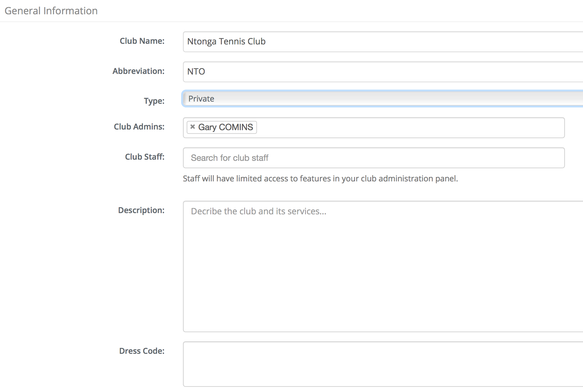Click the Dress Code label
The image size is (583, 392).
(x=142, y=351)
